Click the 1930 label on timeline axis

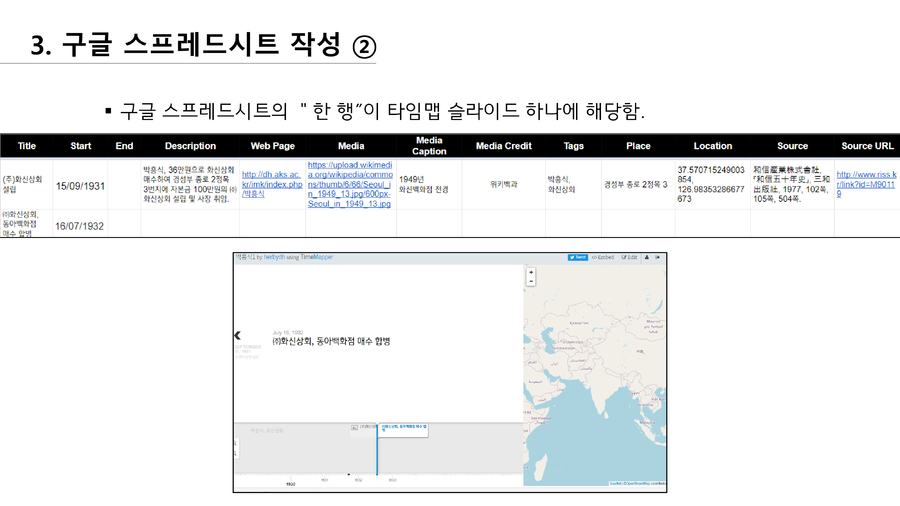[290, 484]
